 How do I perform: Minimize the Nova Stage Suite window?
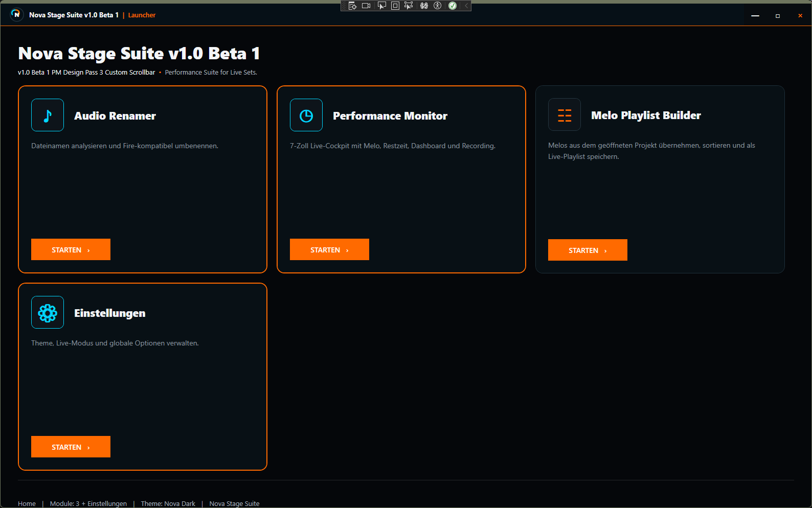pos(755,15)
